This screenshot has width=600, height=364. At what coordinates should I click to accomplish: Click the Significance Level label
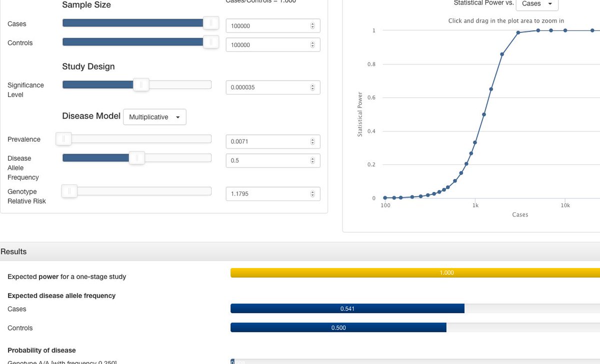pyautogui.click(x=26, y=90)
